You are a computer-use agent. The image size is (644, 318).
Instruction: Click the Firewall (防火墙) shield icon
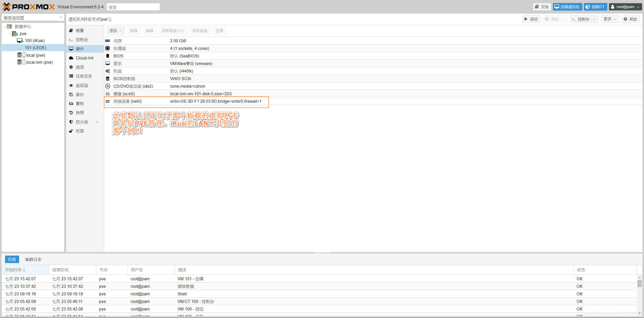[71, 122]
